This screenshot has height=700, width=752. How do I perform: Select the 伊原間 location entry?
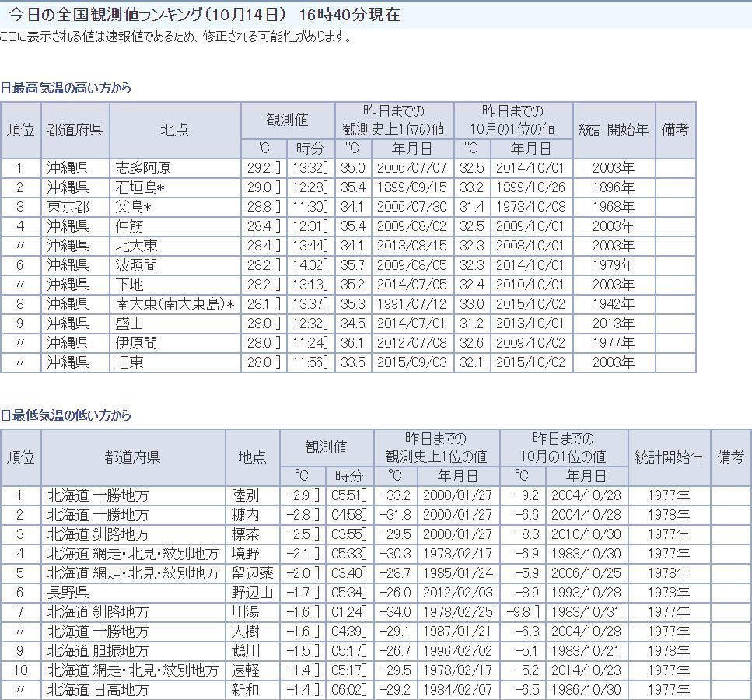coord(136,343)
